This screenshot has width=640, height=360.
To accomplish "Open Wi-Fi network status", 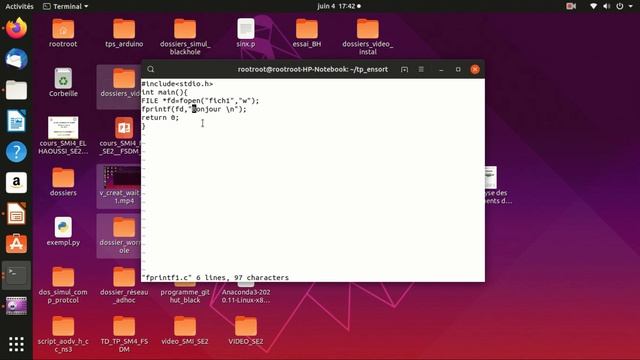I will coord(593,6).
